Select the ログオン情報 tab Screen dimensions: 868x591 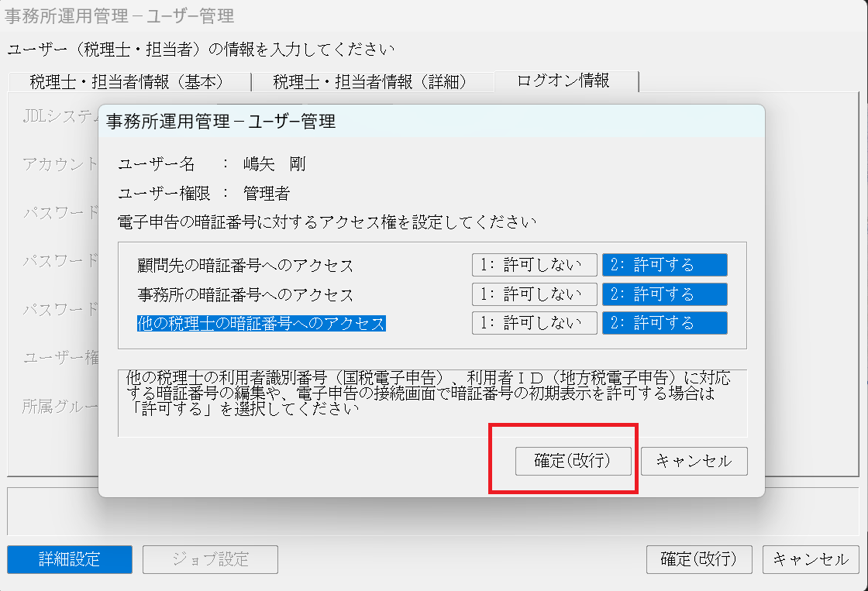563,81
